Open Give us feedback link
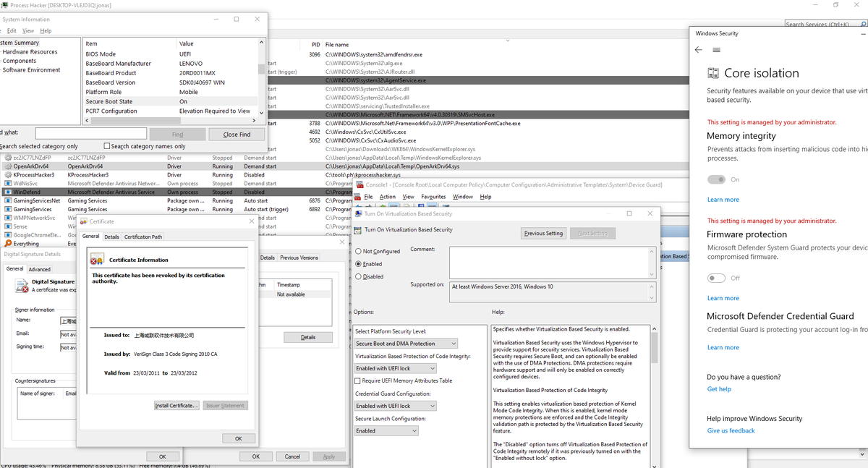The image size is (868, 468). (x=731, y=430)
